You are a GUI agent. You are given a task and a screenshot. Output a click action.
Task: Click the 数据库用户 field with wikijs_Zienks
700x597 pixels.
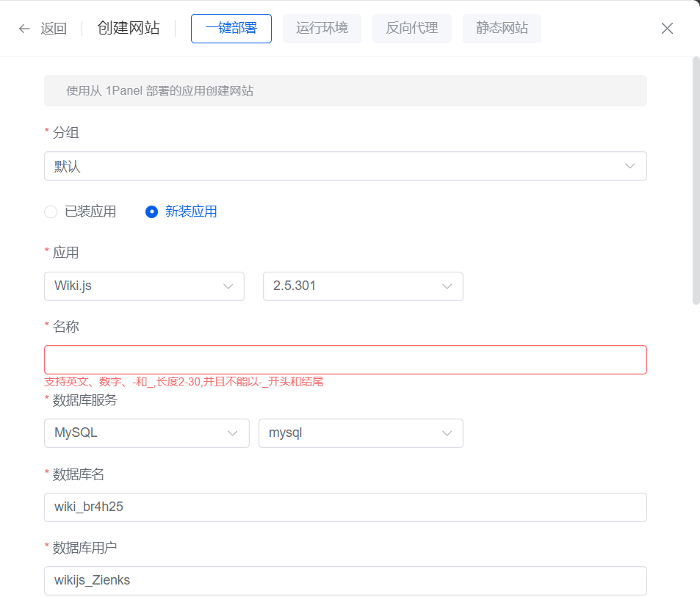tap(345, 580)
